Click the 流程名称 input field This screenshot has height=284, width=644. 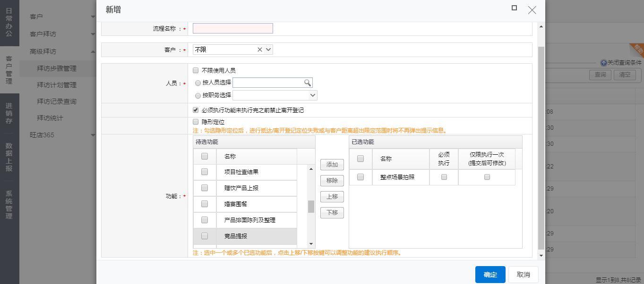click(x=232, y=28)
